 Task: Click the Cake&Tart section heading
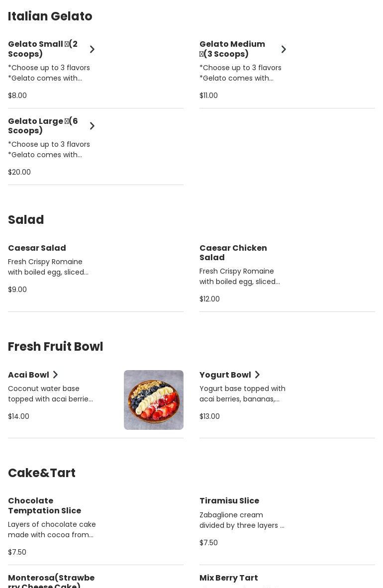[x=42, y=473]
